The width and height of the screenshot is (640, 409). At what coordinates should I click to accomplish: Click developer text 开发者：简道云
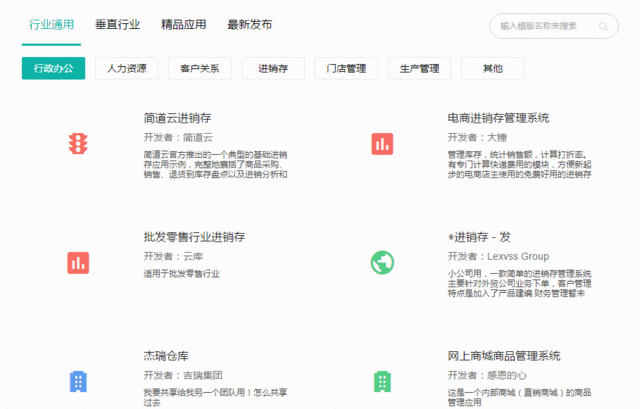pos(178,138)
